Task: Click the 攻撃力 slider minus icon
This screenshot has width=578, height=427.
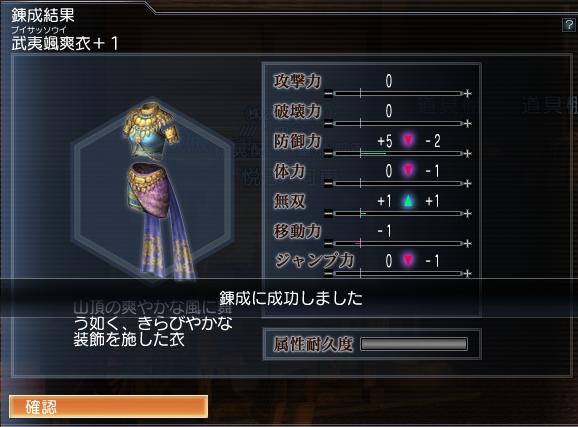Action: click(328, 94)
